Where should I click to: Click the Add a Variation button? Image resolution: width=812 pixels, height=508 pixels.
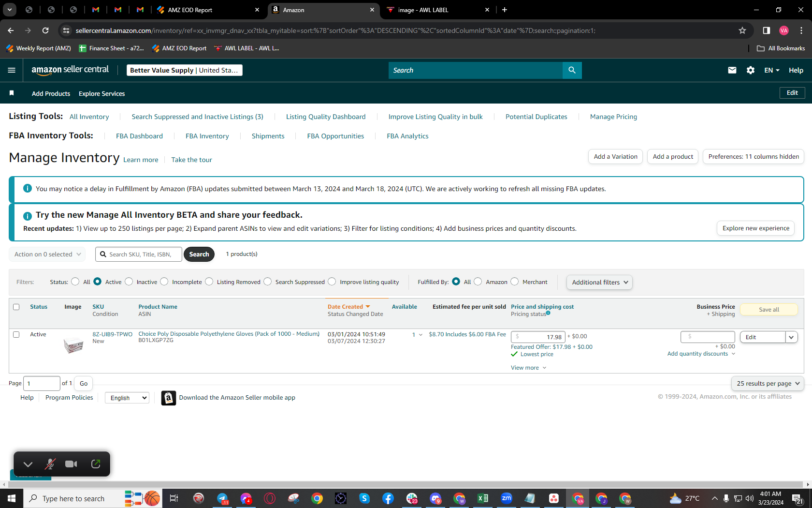pos(615,156)
